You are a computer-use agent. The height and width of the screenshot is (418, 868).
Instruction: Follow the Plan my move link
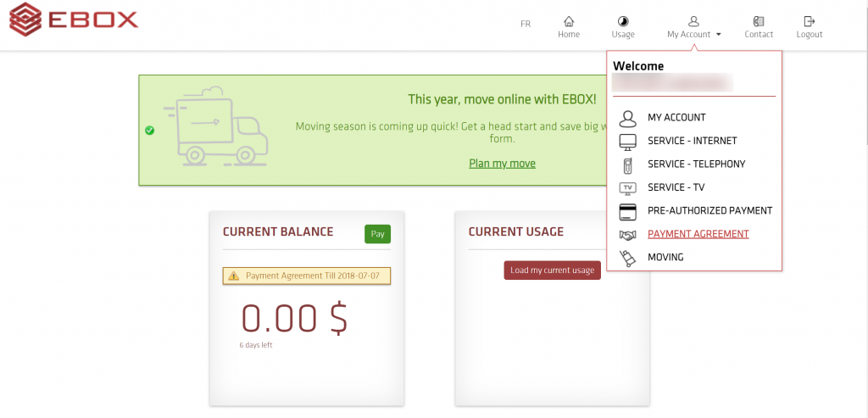click(x=502, y=164)
